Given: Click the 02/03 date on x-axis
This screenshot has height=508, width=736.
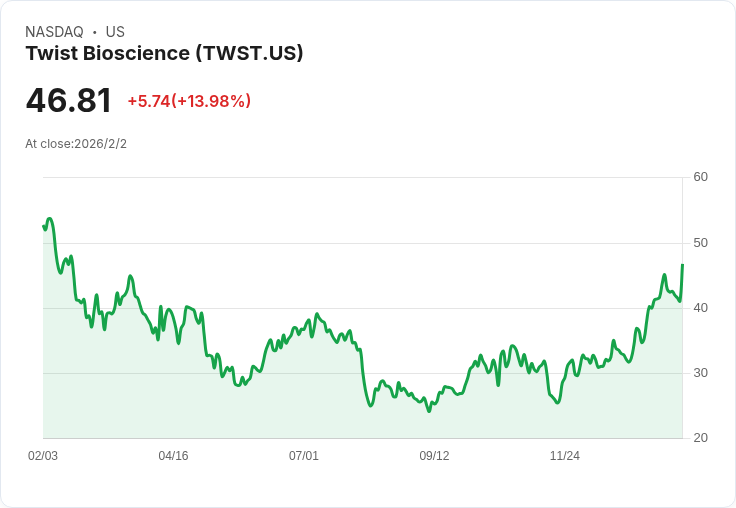Looking at the screenshot, I should pos(43,455).
